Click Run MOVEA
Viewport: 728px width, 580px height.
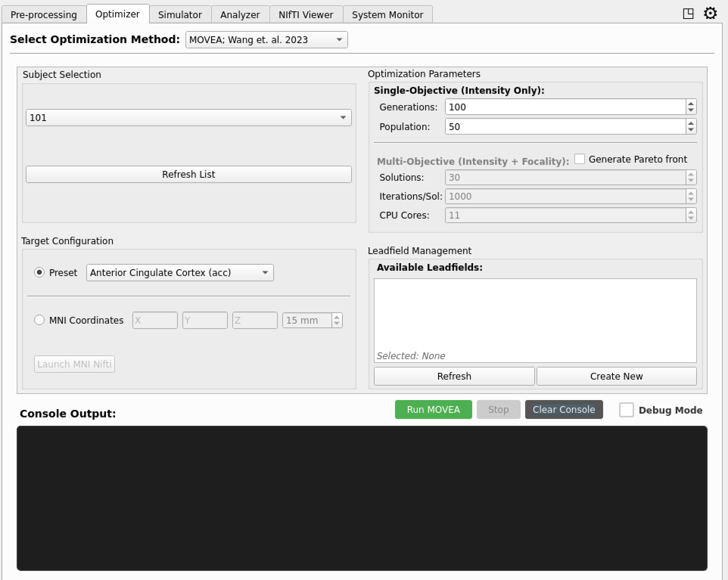pos(433,409)
